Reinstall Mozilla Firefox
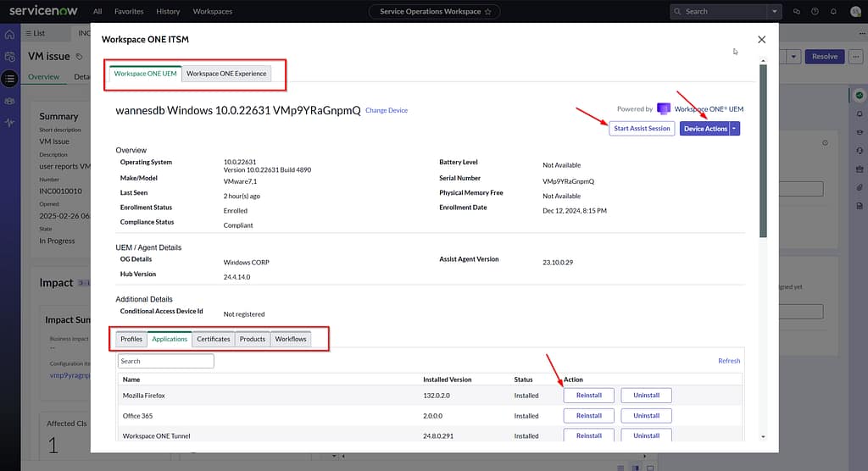This screenshot has width=868, height=471. (588, 395)
